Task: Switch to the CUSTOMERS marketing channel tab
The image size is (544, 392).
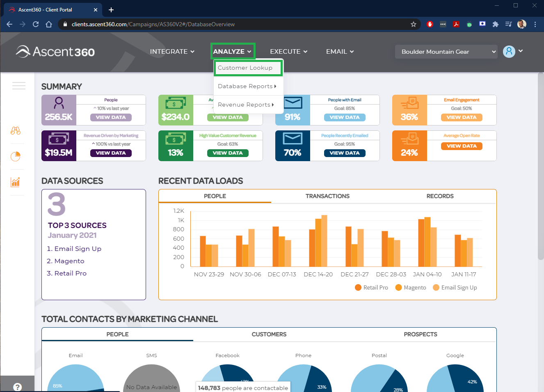Action: 269,335
